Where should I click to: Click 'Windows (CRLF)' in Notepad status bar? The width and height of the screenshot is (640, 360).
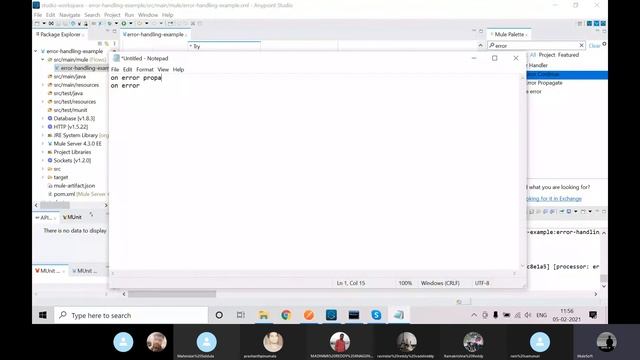(x=440, y=283)
